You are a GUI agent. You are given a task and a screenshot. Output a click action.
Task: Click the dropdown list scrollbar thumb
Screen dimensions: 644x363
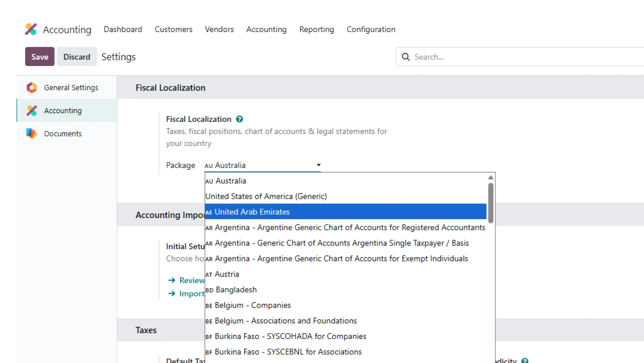tap(491, 203)
